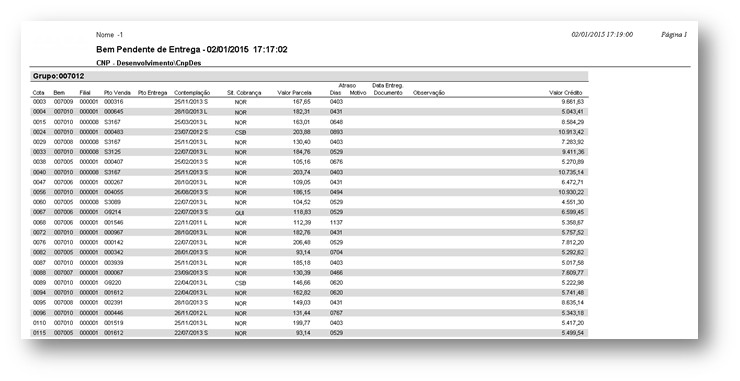Viewport: 740px width, 381px height.
Task: Click credit value '10.735,14'
Action: click(x=571, y=172)
